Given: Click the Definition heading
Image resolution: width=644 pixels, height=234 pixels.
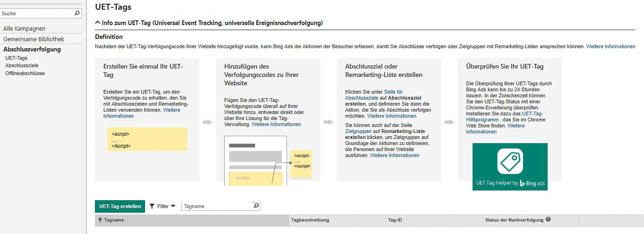Looking at the screenshot, I should [109, 37].
